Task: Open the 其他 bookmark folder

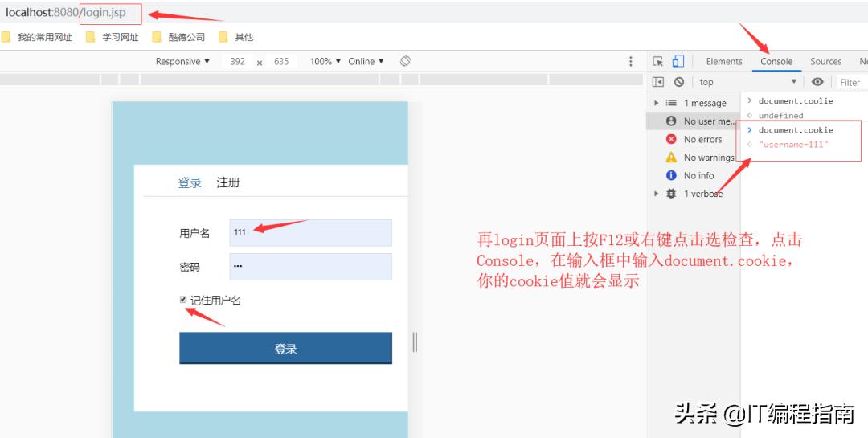Action: point(235,37)
